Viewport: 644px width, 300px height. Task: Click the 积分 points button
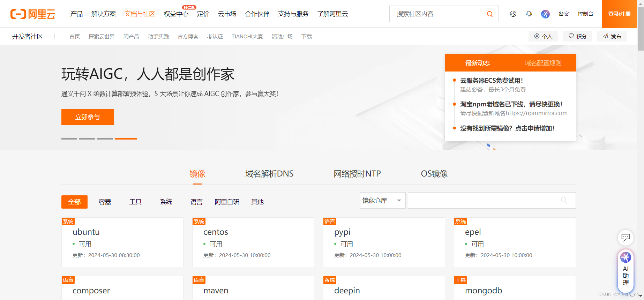point(577,36)
